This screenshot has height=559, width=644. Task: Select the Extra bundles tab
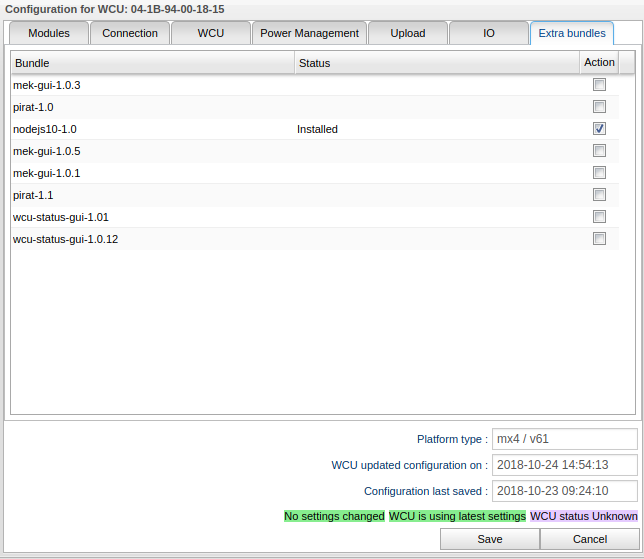[571, 33]
